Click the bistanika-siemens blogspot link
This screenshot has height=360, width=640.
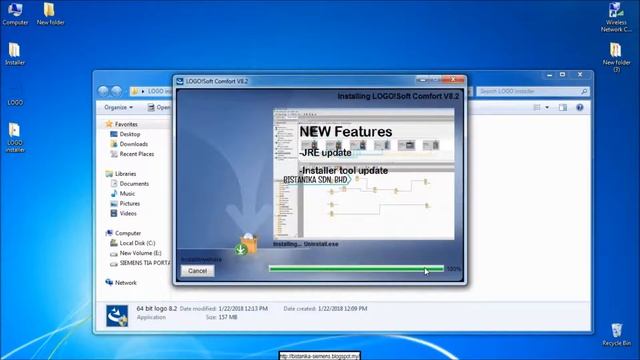click(x=320, y=356)
